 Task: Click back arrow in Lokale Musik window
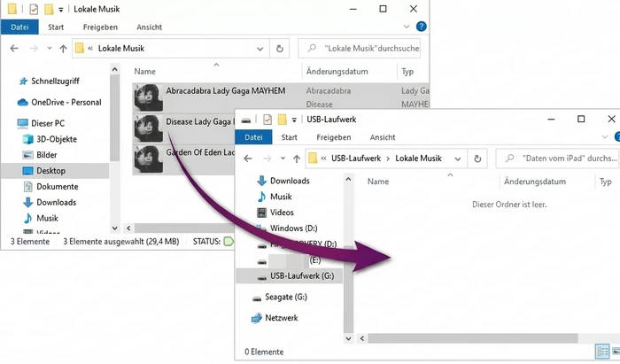(x=14, y=48)
